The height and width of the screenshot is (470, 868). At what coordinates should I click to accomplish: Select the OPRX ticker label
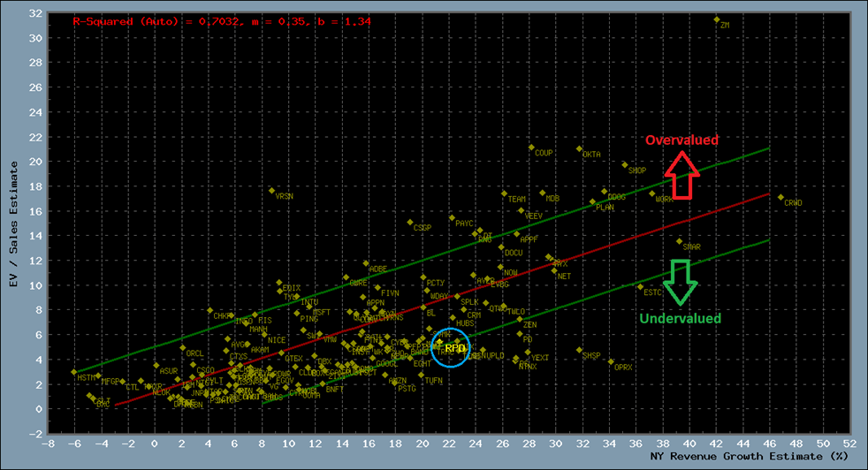tap(623, 368)
